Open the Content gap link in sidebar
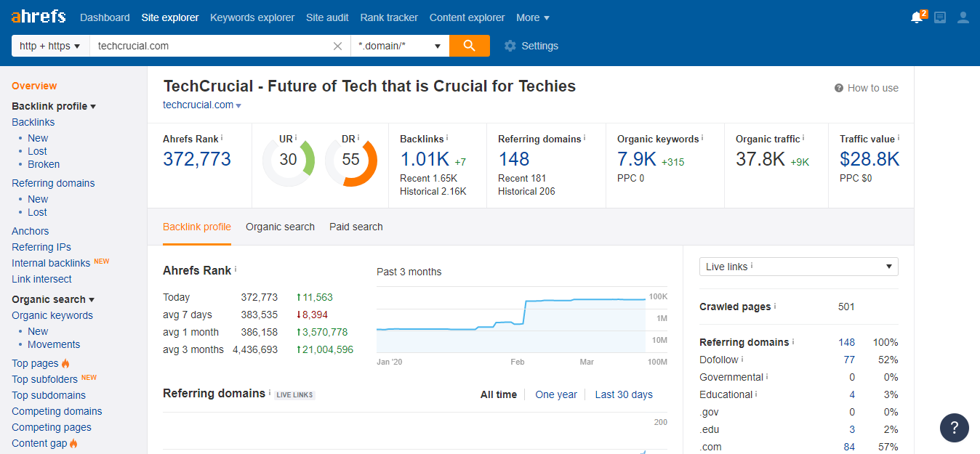The height and width of the screenshot is (454, 980). 39,443
